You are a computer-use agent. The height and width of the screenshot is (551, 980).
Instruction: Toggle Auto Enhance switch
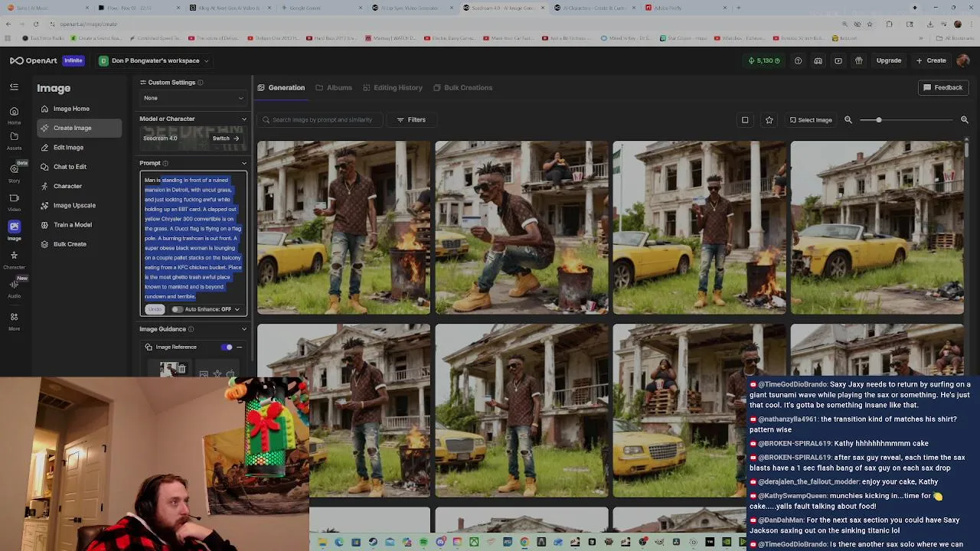pyautogui.click(x=178, y=309)
